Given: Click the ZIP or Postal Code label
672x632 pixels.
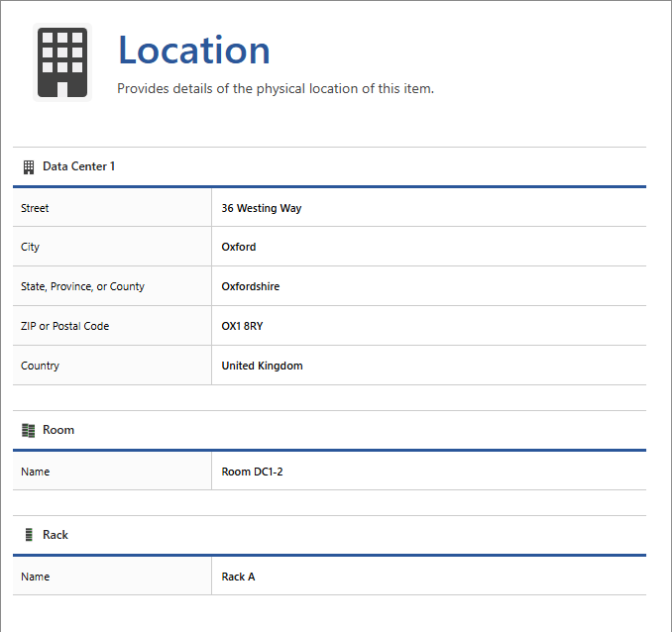Looking at the screenshot, I should point(64,326).
